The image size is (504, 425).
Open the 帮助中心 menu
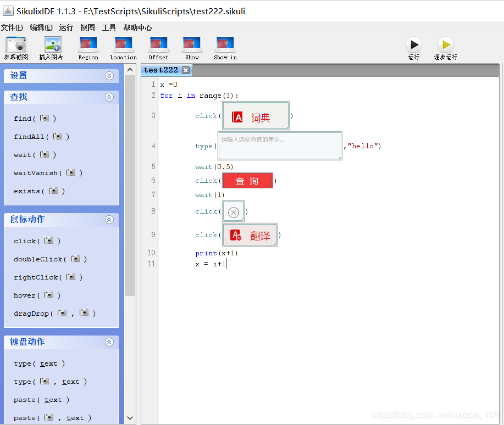click(x=137, y=27)
